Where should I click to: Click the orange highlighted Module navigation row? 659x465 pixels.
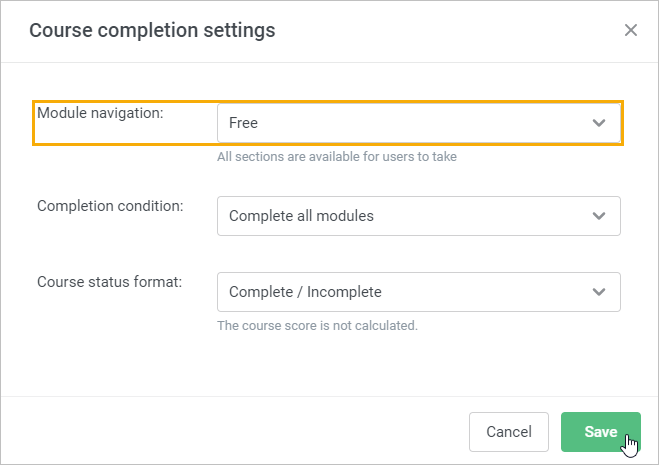328,123
